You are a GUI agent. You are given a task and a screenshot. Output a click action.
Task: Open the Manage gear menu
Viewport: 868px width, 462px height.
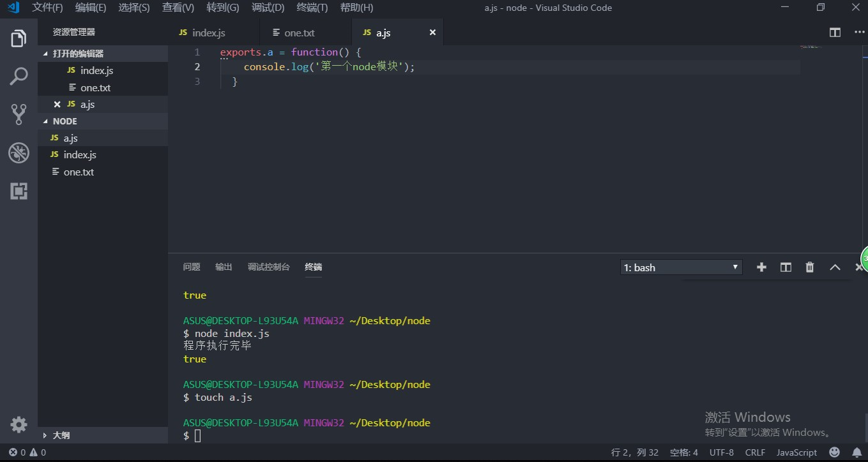click(x=19, y=424)
